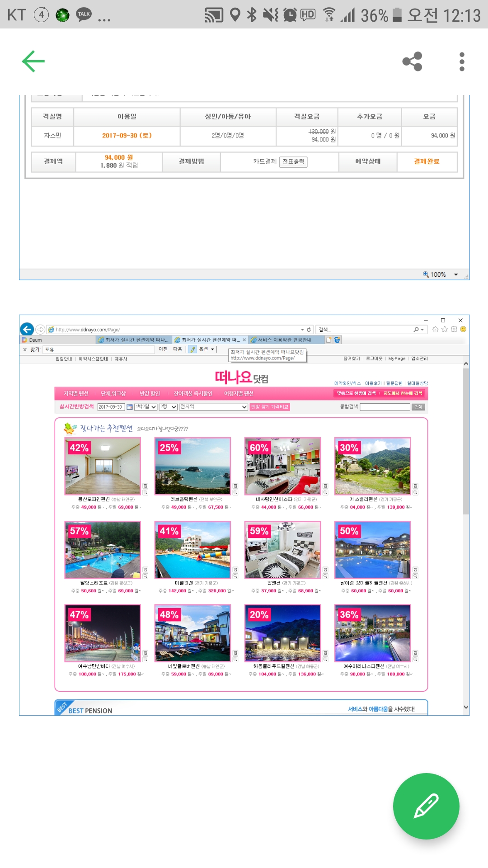
Task: Tap the green pencil edit button
Action: (426, 806)
